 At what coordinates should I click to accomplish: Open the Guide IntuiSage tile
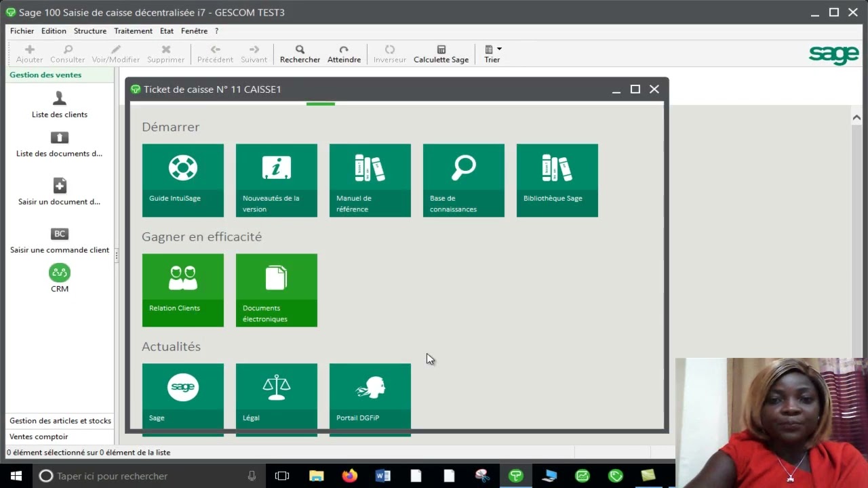(183, 180)
